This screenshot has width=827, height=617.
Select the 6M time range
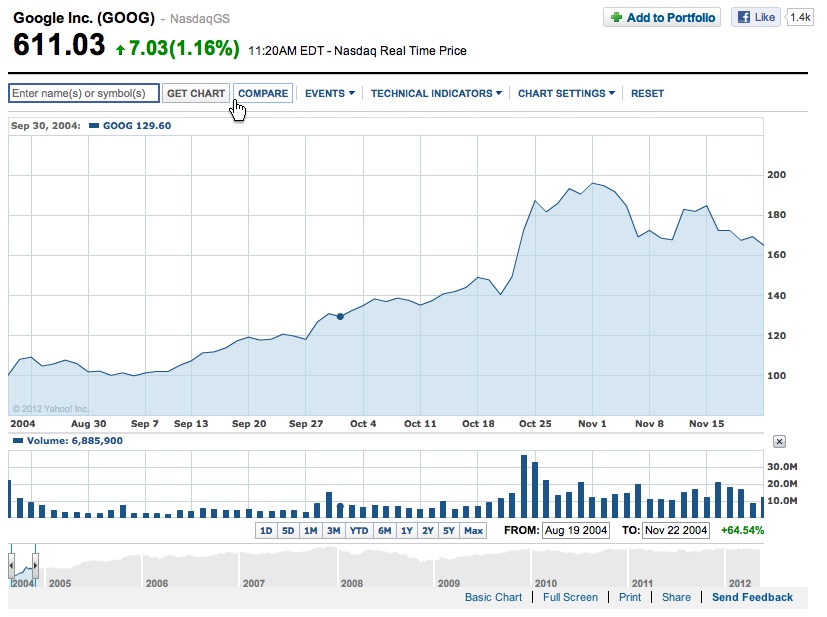tap(384, 531)
